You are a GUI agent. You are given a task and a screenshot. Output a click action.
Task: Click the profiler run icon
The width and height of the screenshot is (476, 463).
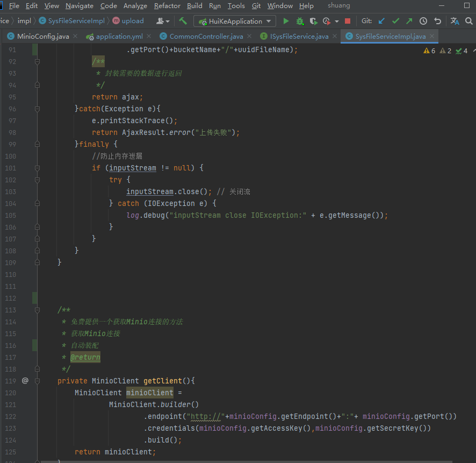[x=326, y=21]
